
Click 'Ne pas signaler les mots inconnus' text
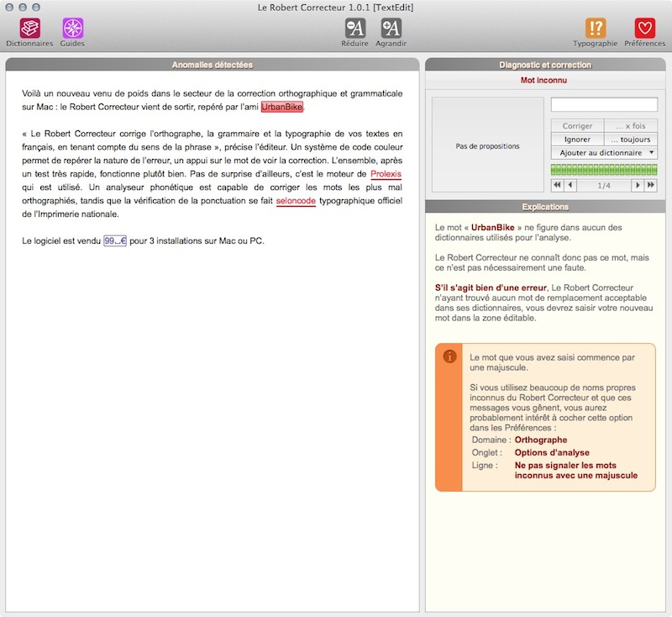point(576,471)
